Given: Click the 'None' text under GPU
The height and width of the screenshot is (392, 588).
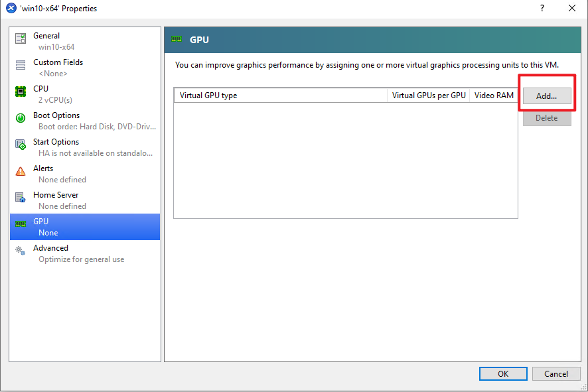Looking at the screenshot, I should (48, 233).
